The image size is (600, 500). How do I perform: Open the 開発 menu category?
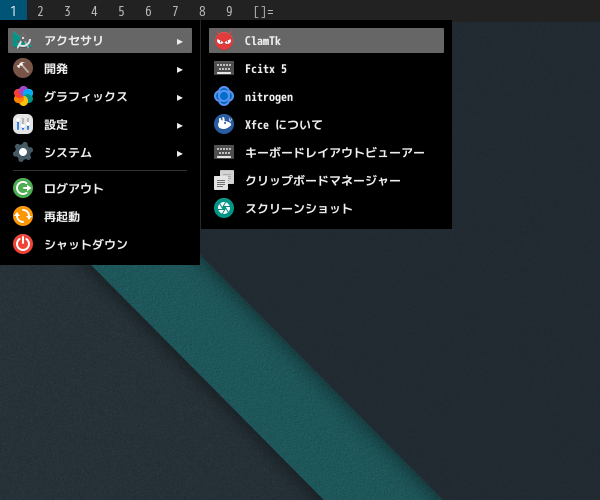point(100,68)
